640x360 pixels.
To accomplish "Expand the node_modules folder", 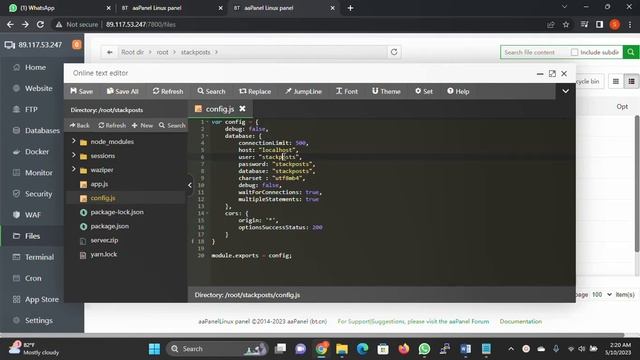I will [x=73, y=141].
